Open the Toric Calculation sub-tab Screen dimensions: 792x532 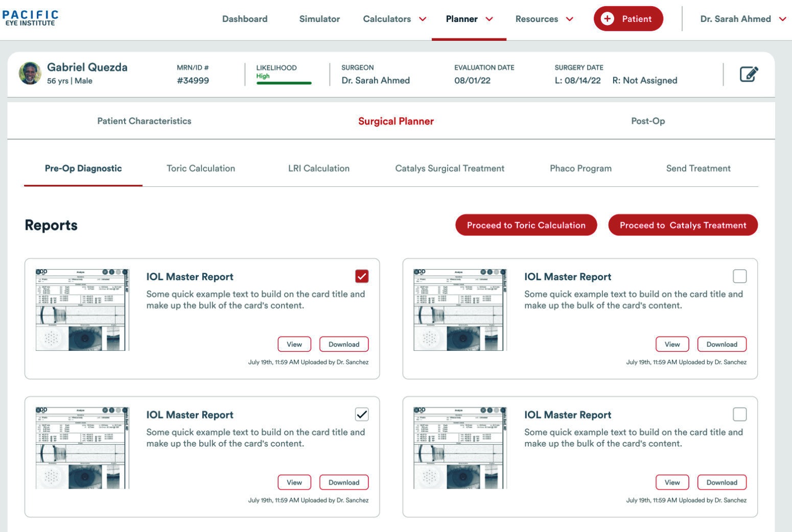[201, 168]
